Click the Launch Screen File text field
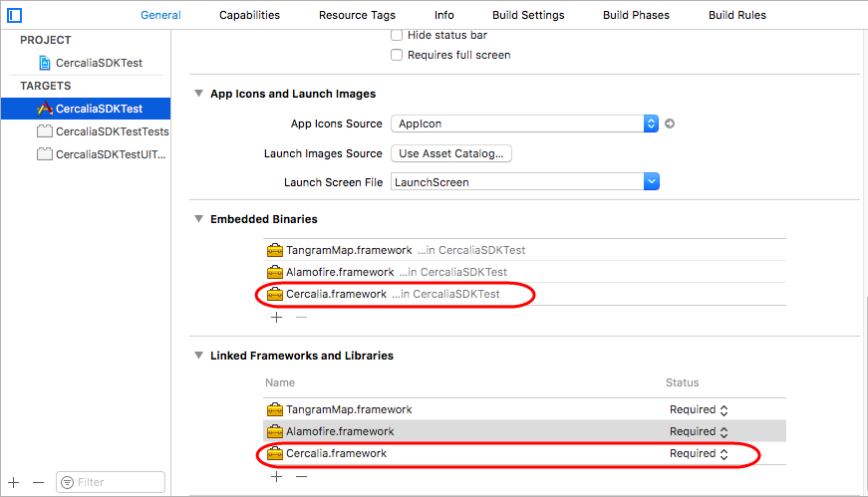 (x=517, y=181)
